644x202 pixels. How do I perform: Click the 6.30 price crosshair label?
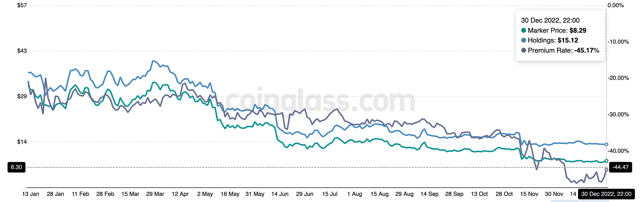[16, 167]
